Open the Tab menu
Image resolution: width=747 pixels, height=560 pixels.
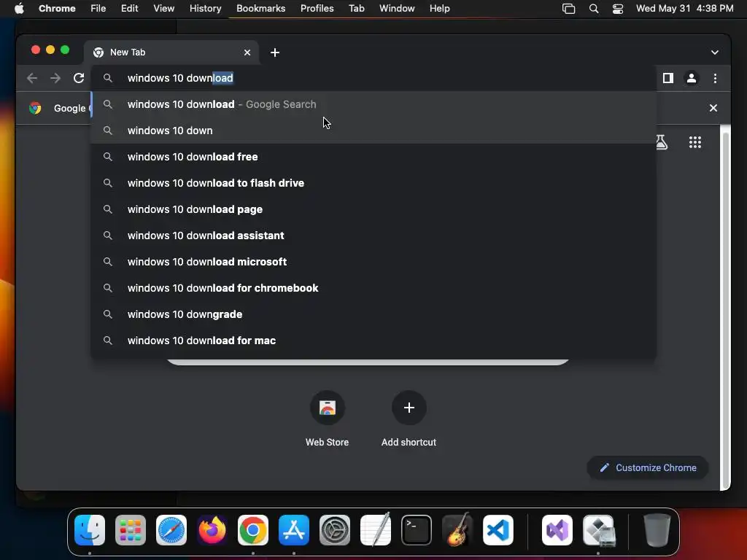tap(356, 9)
